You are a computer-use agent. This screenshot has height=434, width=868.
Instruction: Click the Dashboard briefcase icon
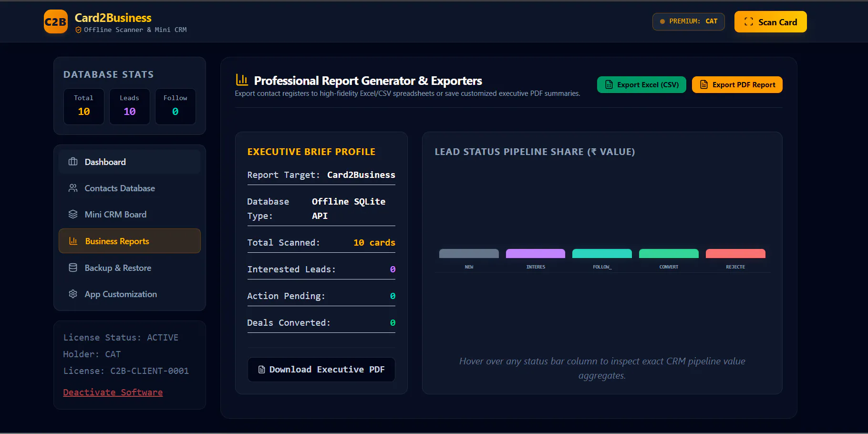click(73, 162)
